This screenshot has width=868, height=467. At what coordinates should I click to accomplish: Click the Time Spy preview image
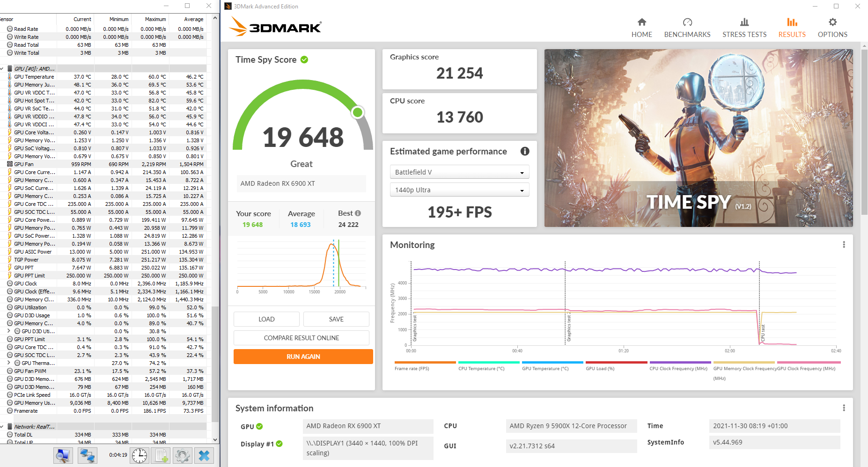pyautogui.click(x=699, y=138)
